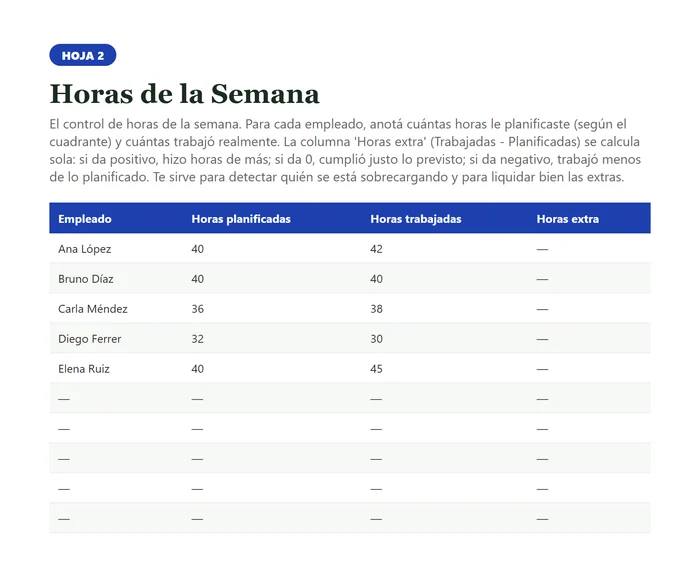Click Elena Ruiz worked hours 45

pyautogui.click(x=376, y=368)
